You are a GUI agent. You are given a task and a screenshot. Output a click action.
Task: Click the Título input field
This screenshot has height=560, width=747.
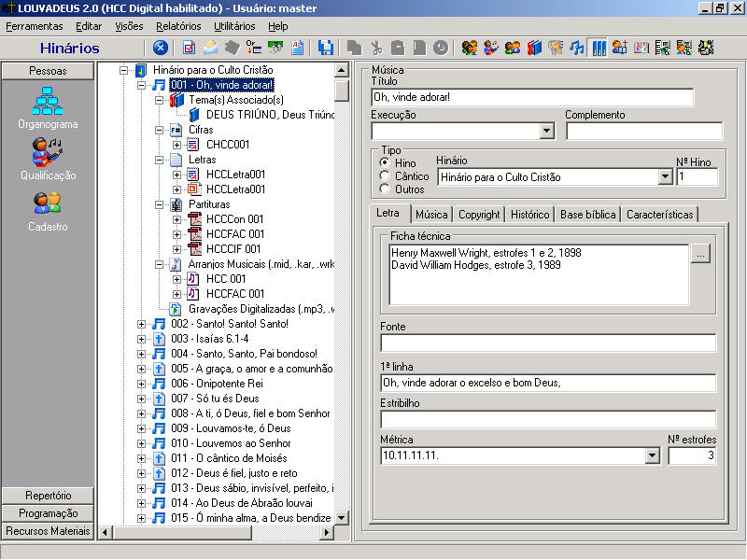[532, 98]
